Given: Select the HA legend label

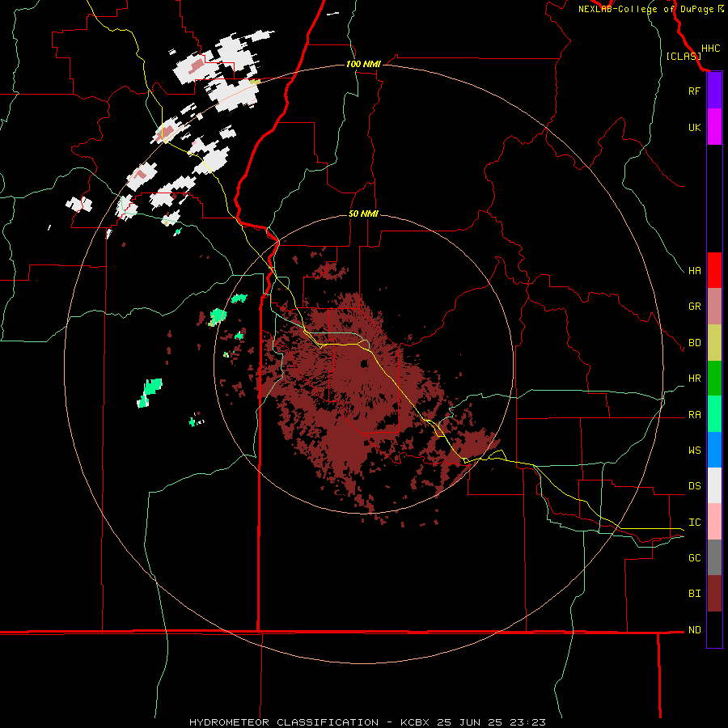Looking at the screenshot, I should pyautogui.click(x=694, y=270).
